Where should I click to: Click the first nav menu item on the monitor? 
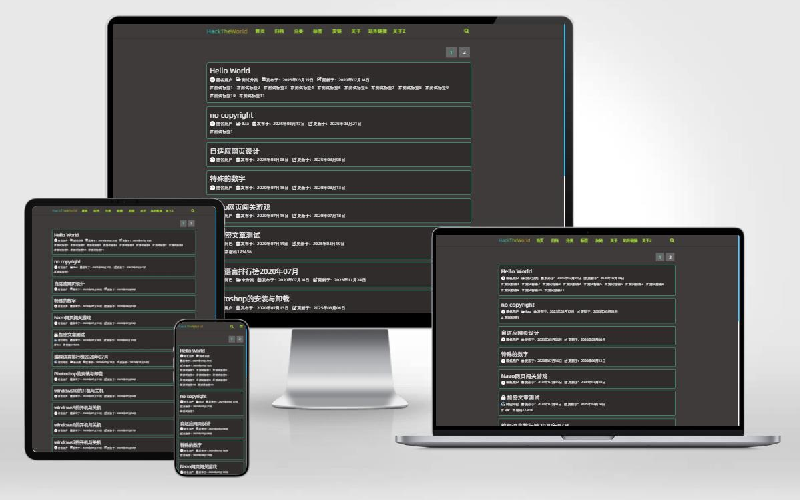(260, 31)
